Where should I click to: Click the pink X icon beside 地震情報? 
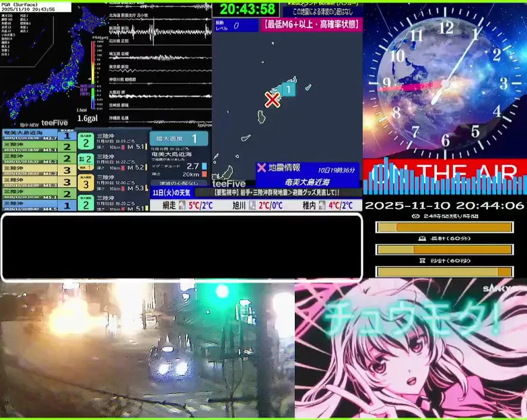[261, 167]
